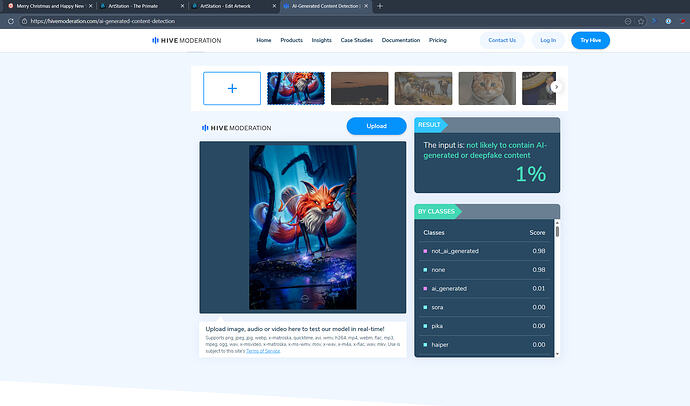The width and height of the screenshot is (690, 406).
Task: Click the cyan swatch beside sora
Action: click(425, 307)
